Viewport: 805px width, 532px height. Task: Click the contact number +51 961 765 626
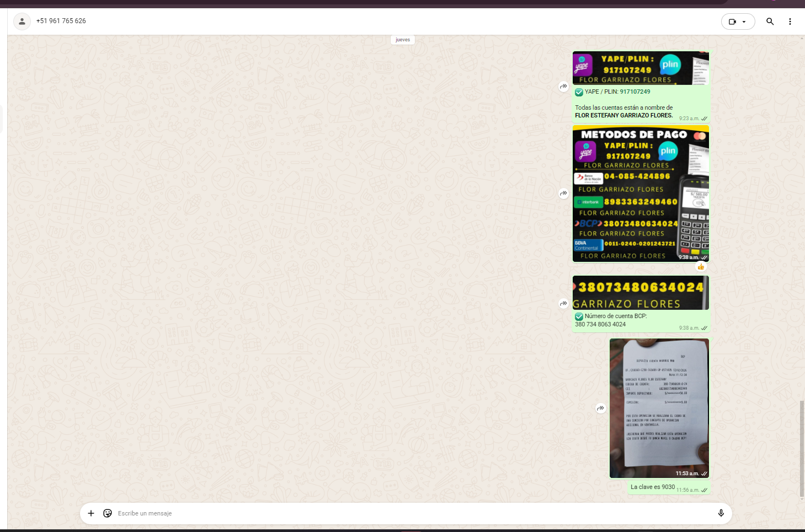coord(61,21)
